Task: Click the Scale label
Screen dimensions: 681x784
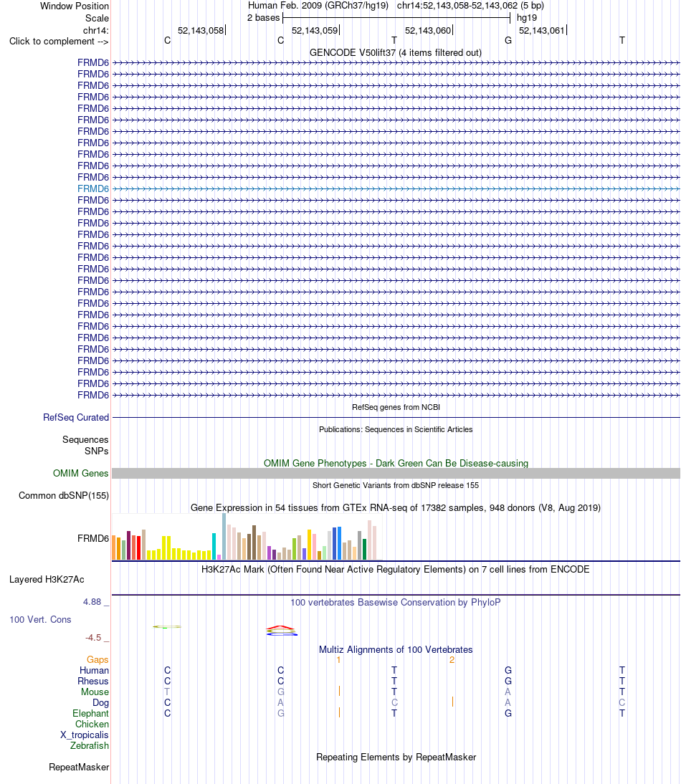Action: click(97, 18)
